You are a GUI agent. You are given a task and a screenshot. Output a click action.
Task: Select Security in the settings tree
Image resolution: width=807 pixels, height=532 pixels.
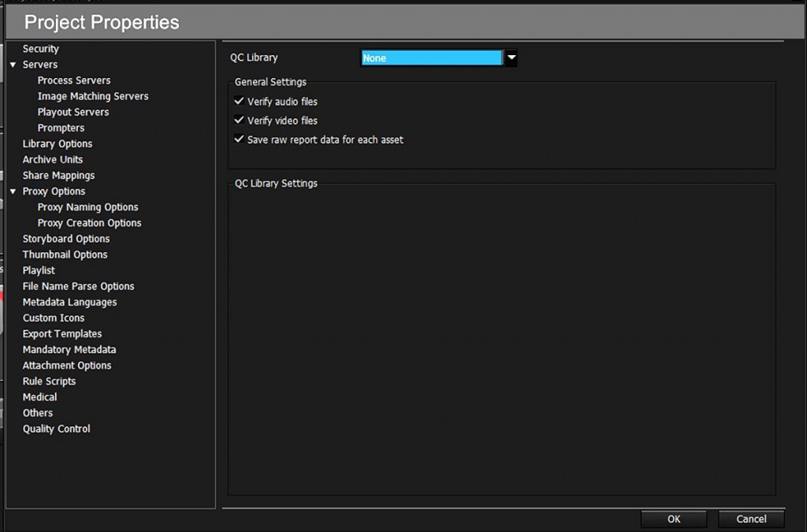tap(41, 49)
